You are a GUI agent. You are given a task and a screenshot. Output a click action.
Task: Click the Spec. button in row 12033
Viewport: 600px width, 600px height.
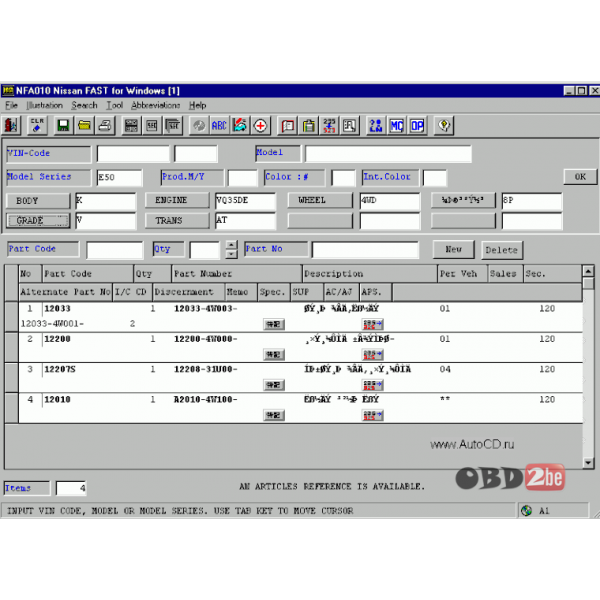click(274, 324)
